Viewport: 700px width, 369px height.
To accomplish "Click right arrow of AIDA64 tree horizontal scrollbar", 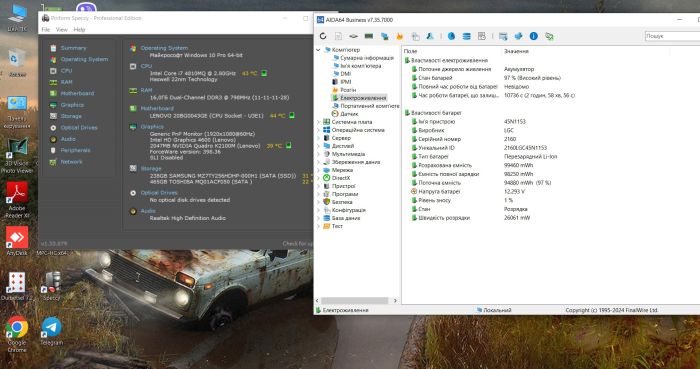I will click(395, 301).
